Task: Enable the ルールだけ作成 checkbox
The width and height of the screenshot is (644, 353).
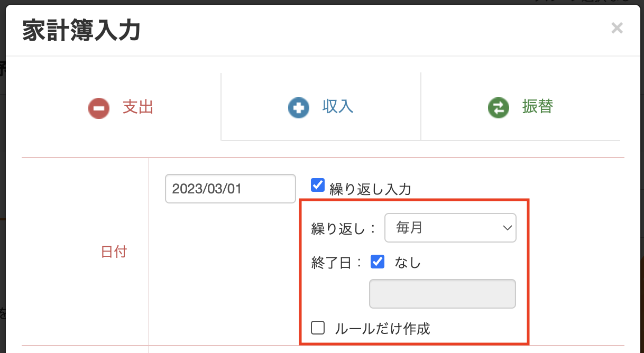Action: click(x=318, y=328)
